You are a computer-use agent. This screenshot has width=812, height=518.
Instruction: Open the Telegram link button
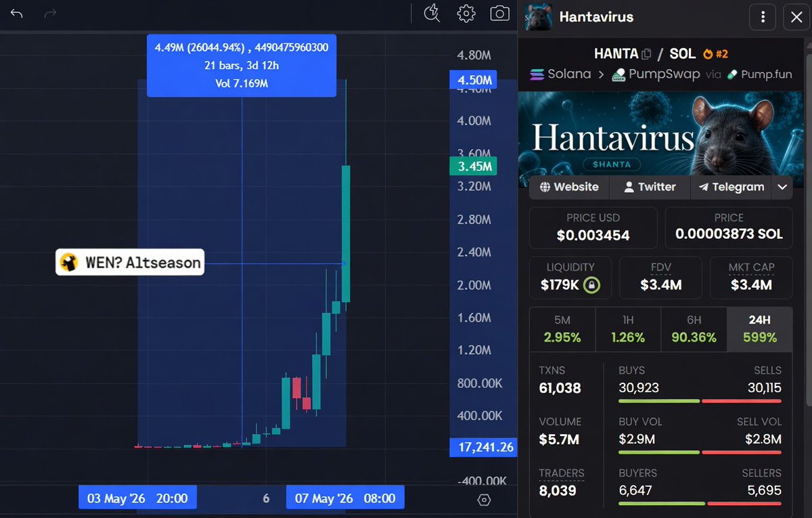(731, 187)
